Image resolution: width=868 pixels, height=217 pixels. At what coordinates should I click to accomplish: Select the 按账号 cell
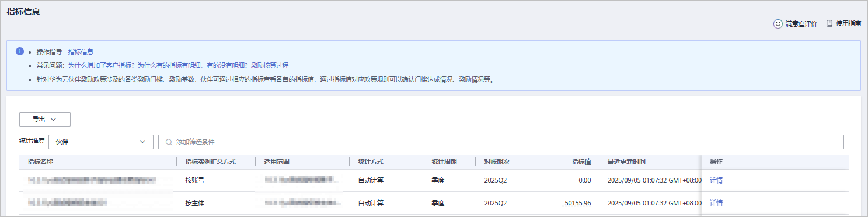[195, 180]
